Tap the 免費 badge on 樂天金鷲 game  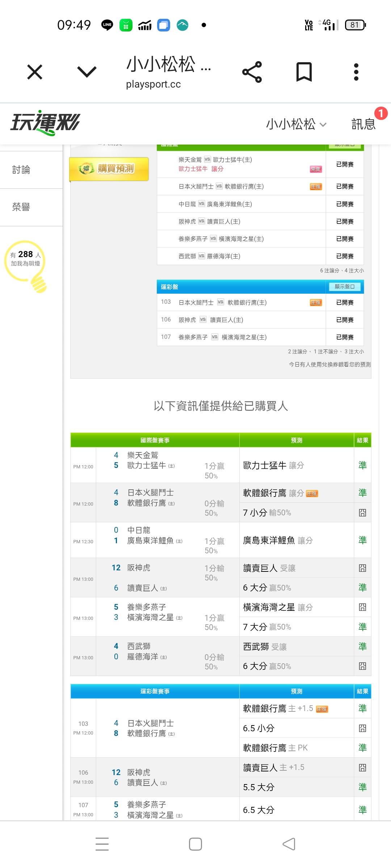click(315, 169)
